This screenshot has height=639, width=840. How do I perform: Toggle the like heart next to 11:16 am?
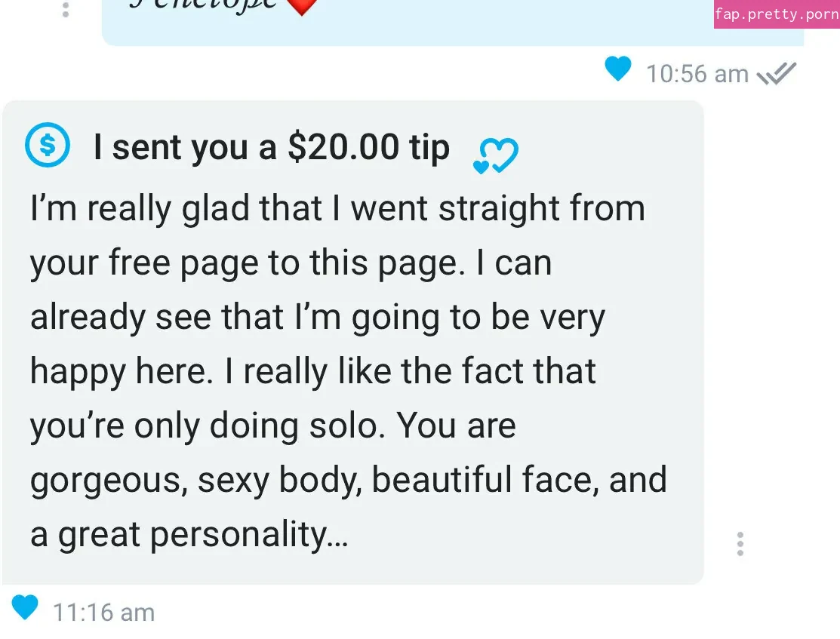pyautogui.click(x=25, y=607)
